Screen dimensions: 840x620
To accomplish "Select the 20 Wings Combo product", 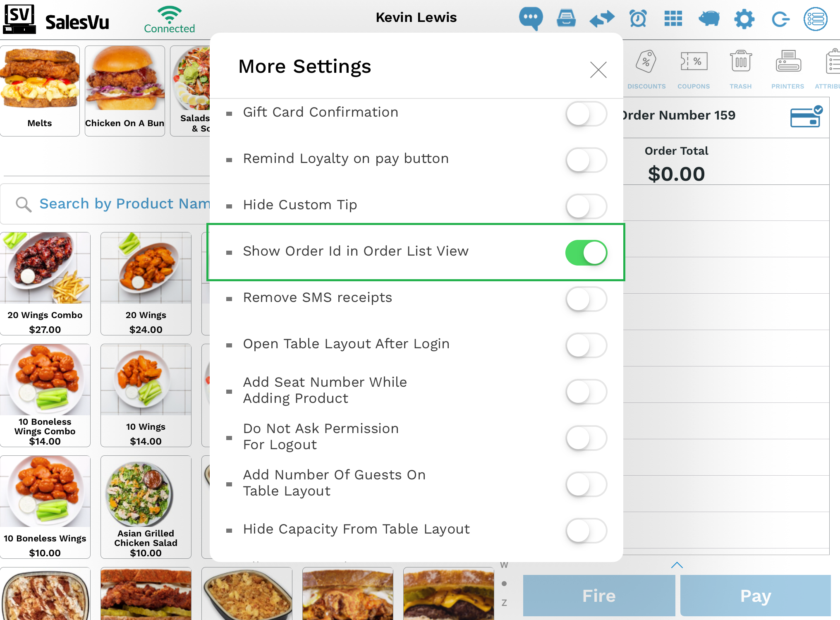I will pyautogui.click(x=45, y=283).
